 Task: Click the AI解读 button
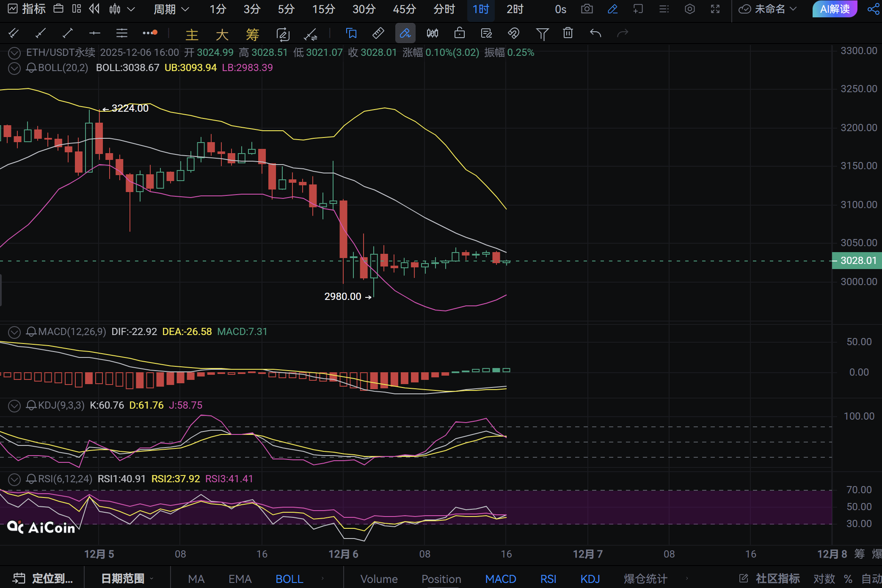tap(834, 9)
